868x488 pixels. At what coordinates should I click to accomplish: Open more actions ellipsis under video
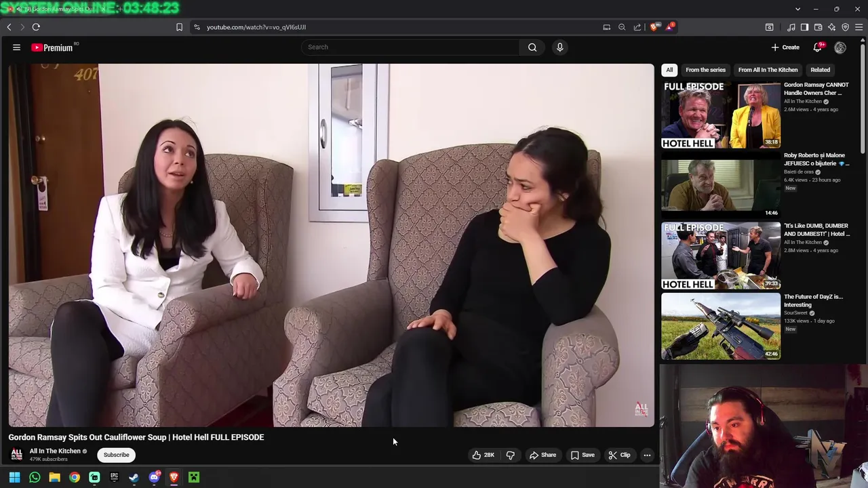[x=647, y=455]
